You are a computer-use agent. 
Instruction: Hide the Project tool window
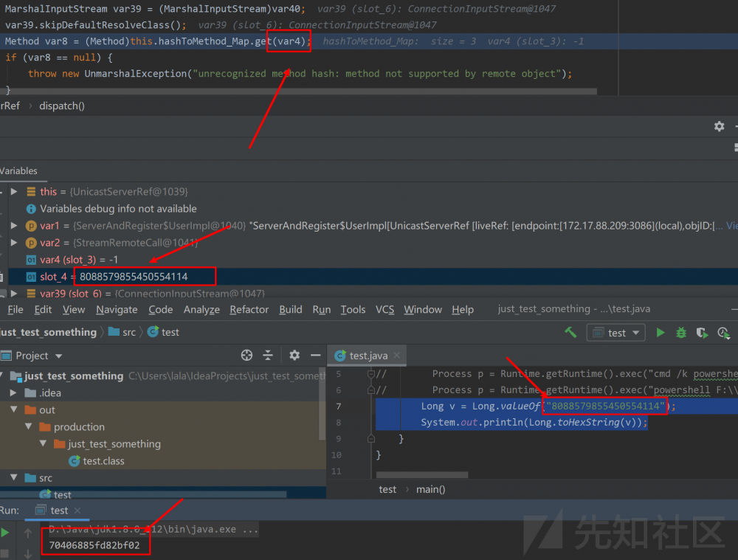coord(315,356)
